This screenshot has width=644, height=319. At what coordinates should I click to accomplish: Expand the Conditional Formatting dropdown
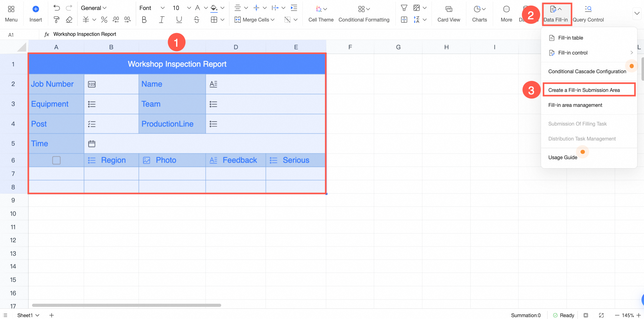point(368,9)
